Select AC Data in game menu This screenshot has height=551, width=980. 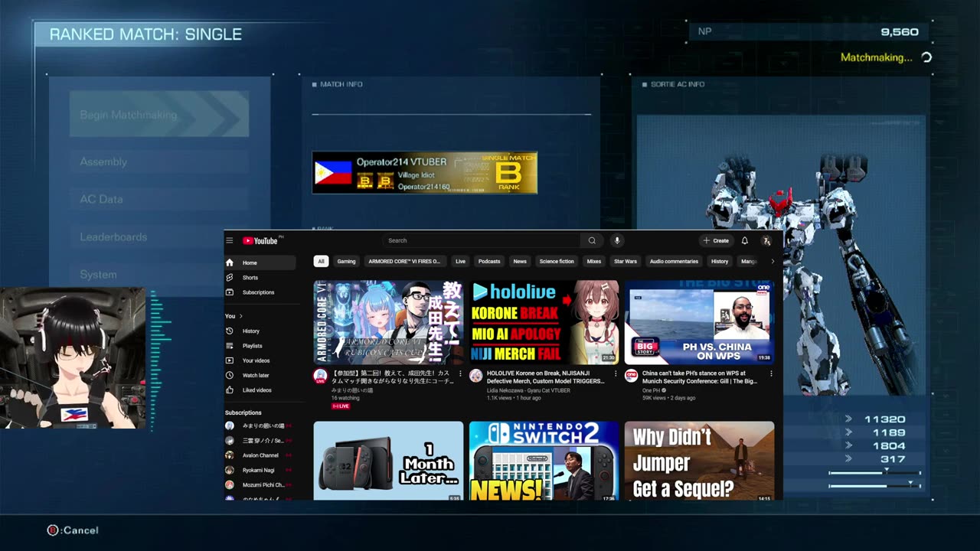coord(159,199)
